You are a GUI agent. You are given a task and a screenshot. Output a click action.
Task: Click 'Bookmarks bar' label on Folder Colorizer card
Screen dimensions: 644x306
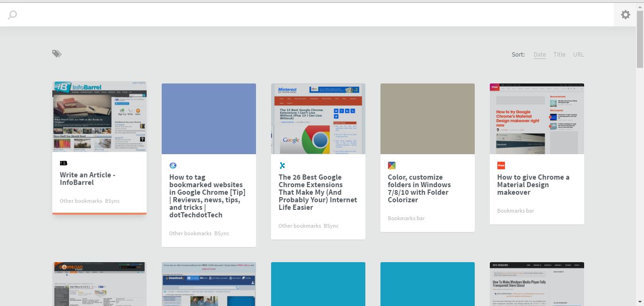(406, 218)
